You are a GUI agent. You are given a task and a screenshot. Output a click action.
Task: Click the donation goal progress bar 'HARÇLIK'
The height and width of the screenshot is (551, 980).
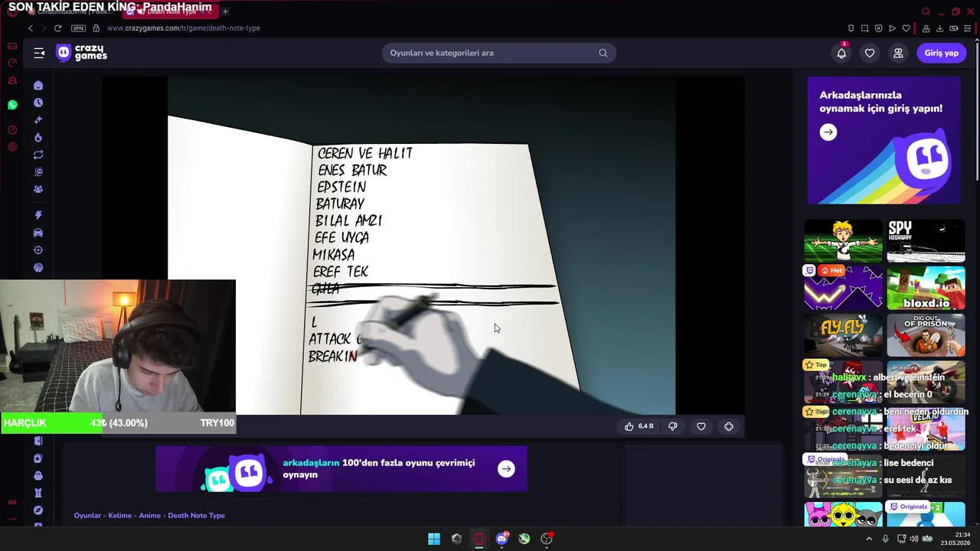click(x=118, y=422)
